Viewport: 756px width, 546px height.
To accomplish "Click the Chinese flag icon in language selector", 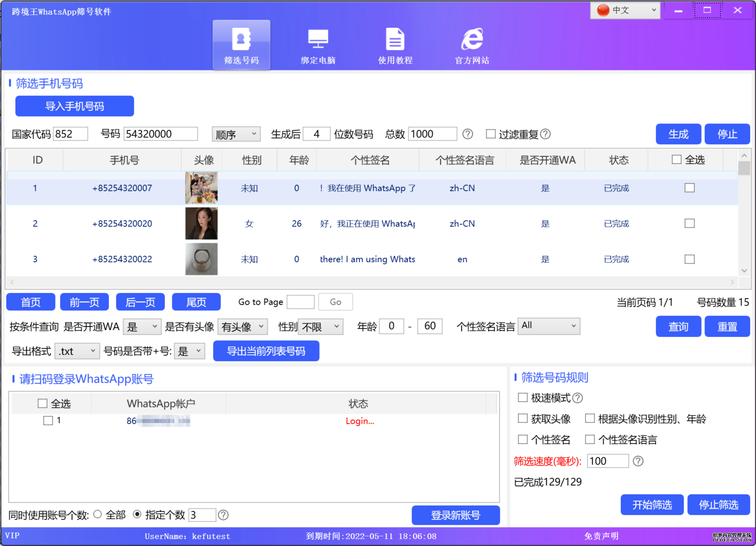I will click(603, 10).
